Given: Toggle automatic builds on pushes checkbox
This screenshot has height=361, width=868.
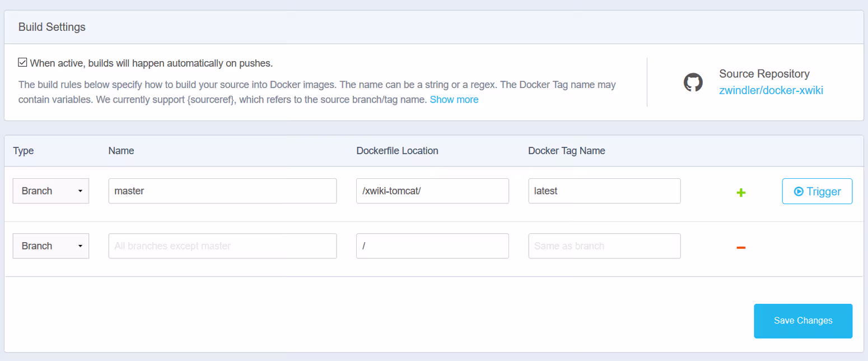Looking at the screenshot, I should click(23, 63).
